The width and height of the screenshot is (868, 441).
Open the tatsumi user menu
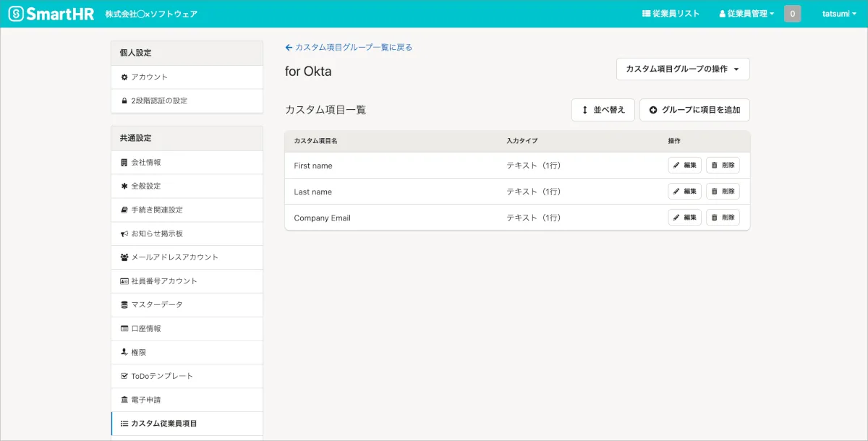point(839,14)
